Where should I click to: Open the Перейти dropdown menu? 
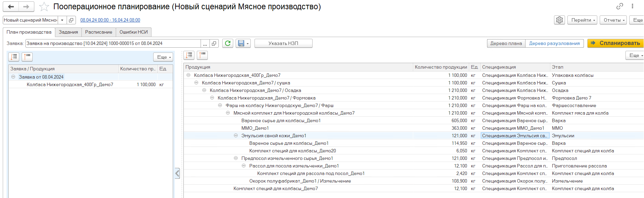(583, 20)
